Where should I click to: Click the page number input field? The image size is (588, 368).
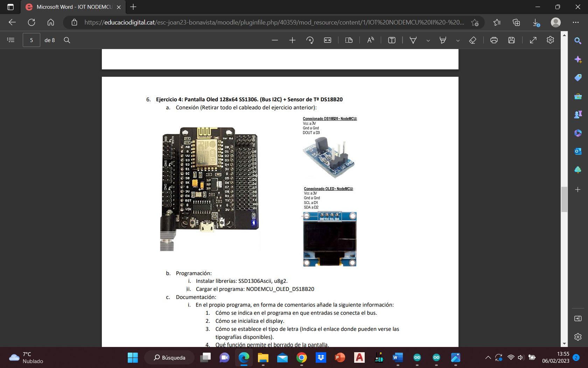tap(31, 40)
